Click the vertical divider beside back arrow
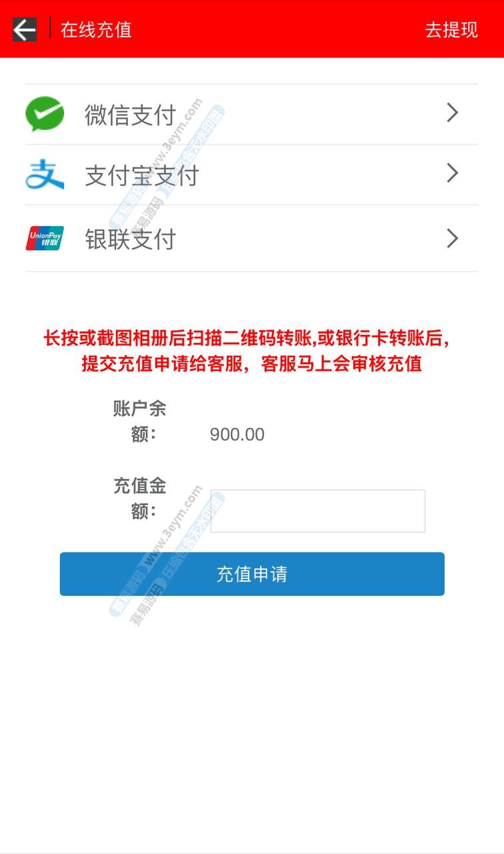 pos(50,29)
